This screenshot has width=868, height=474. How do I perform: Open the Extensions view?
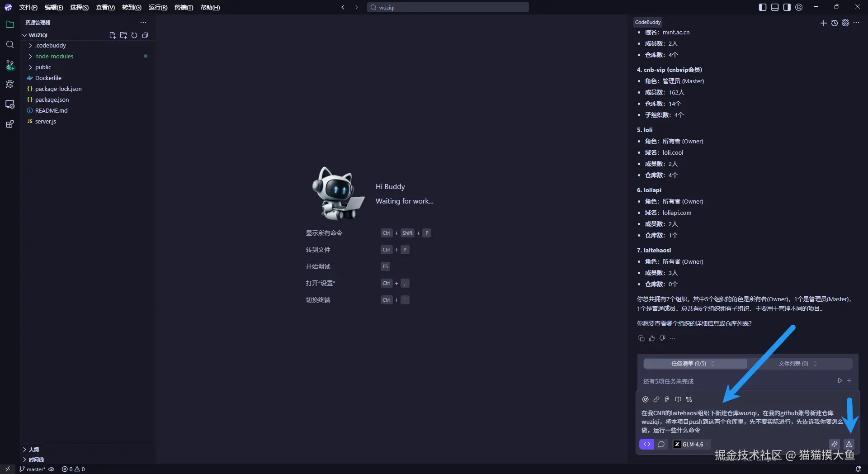pyautogui.click(x=10, y=124)
